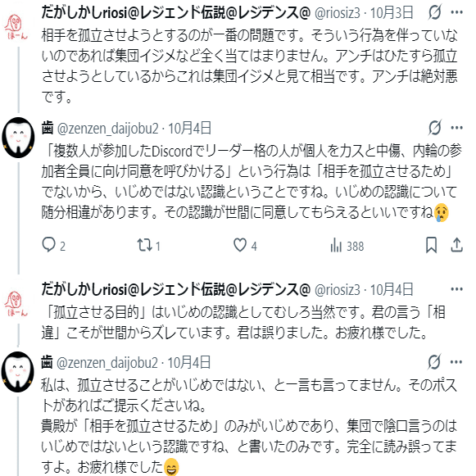Click Grok icon on last zenzen_daijobu2 tweet
Screen dimensions: 476x476
434,362
